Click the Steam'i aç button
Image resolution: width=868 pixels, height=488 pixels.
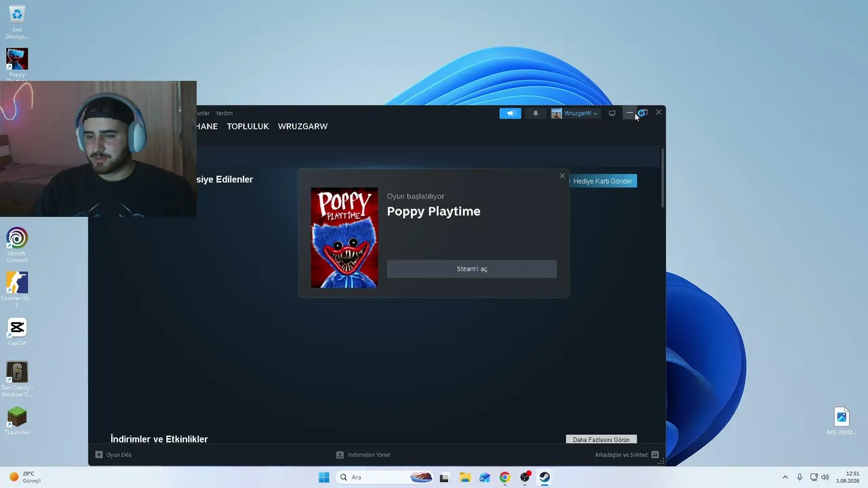tap(472, 269)
